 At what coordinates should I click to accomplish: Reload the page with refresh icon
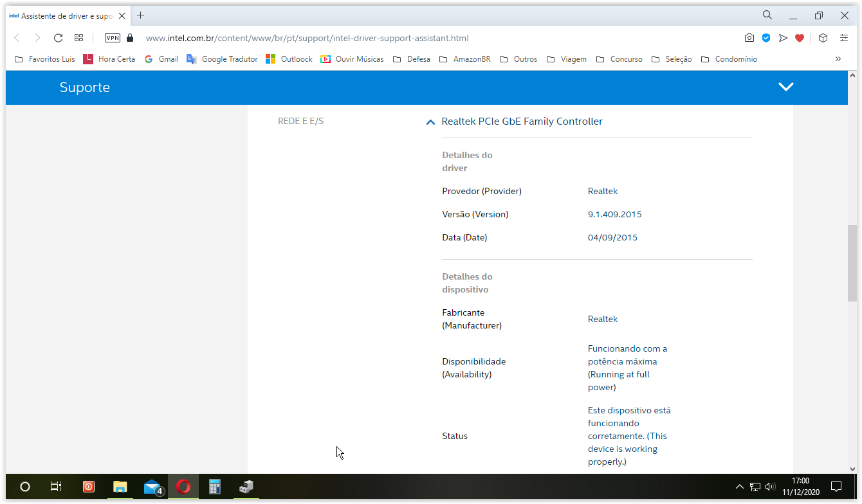point(58,38)
